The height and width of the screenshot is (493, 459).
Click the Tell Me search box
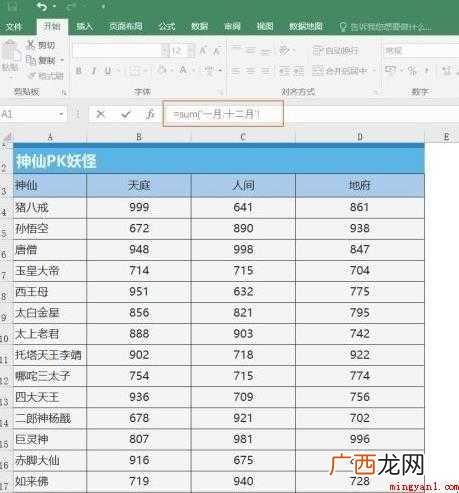coord(385,27)
